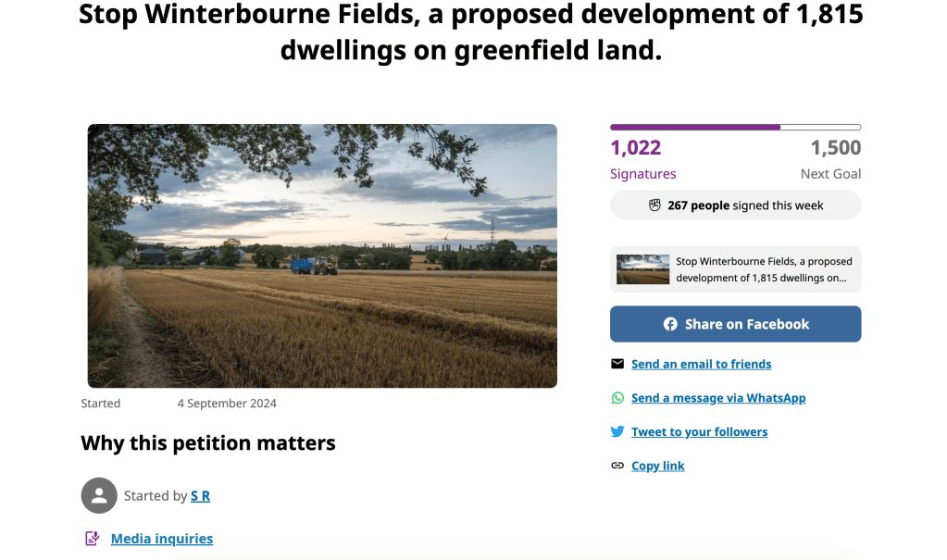Open Tweet to your followers
Image resolution: width=947 pixels, height=560 pixels.
(699, 431)
